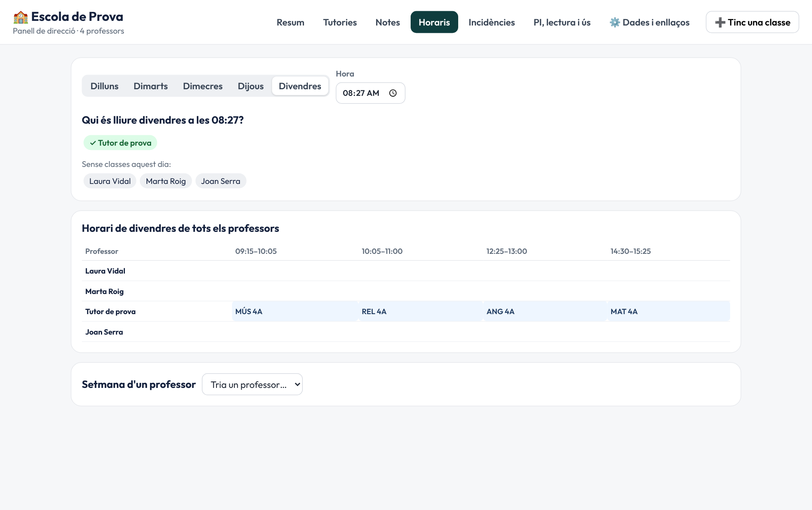Click the MÚS 4A schedule cell
812x510 pixels.
pos(295,311)
